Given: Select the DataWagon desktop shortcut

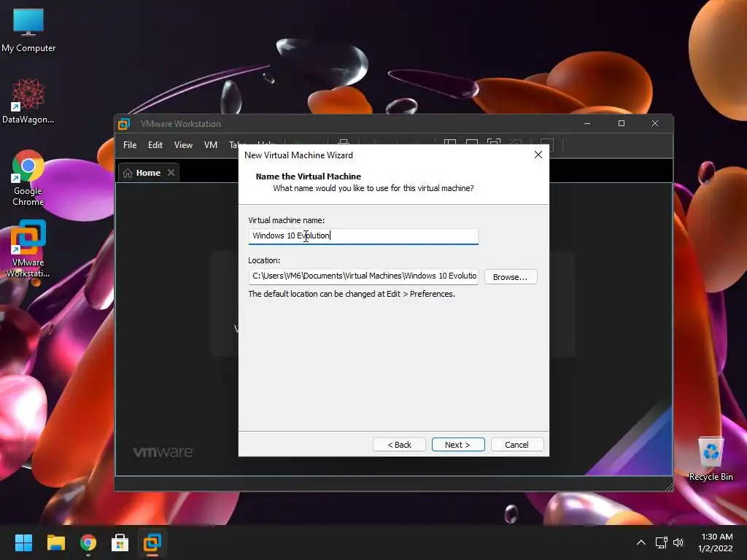Looking at the screenshot, I should point(28,101).
